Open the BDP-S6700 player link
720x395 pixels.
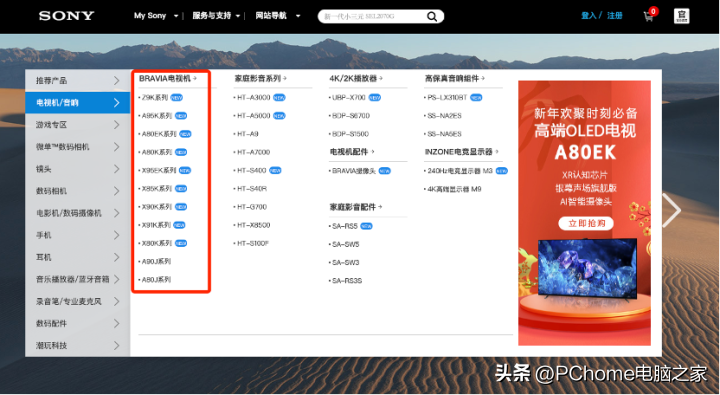[350, 116]
